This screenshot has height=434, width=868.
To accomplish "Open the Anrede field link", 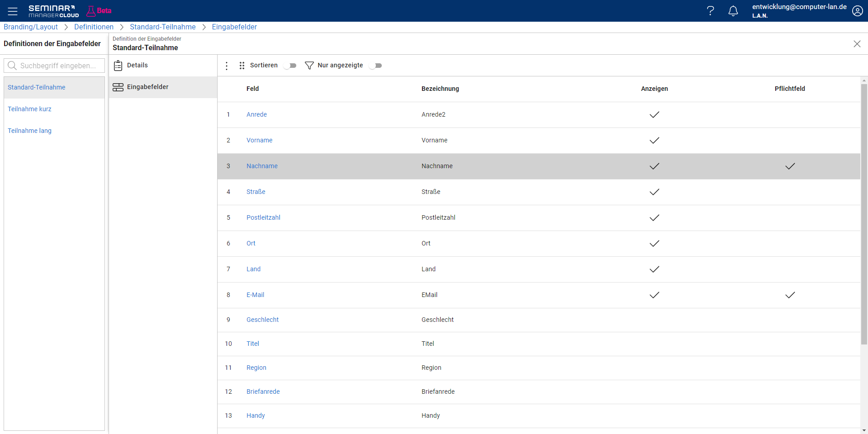I will [256, 115].
